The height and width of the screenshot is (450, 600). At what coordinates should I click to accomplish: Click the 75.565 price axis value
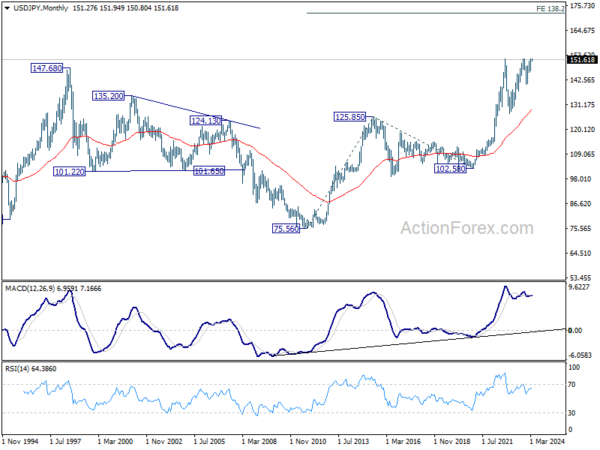[582, 228]
